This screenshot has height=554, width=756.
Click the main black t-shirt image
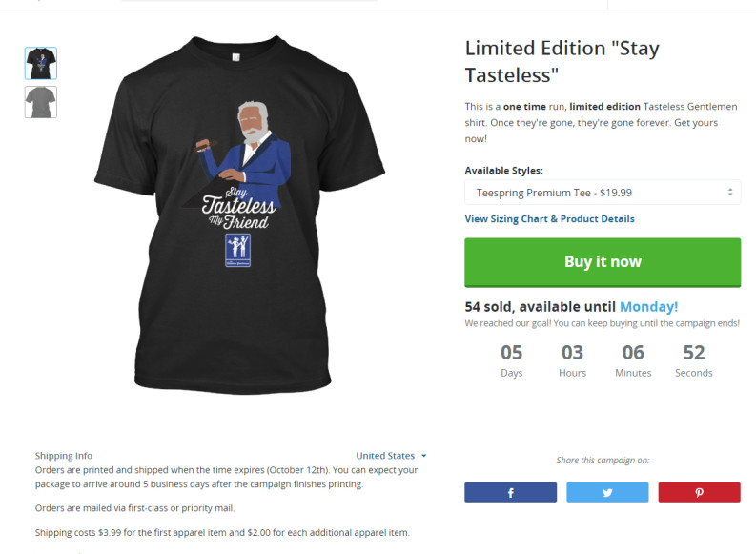(x=239, y=215)
